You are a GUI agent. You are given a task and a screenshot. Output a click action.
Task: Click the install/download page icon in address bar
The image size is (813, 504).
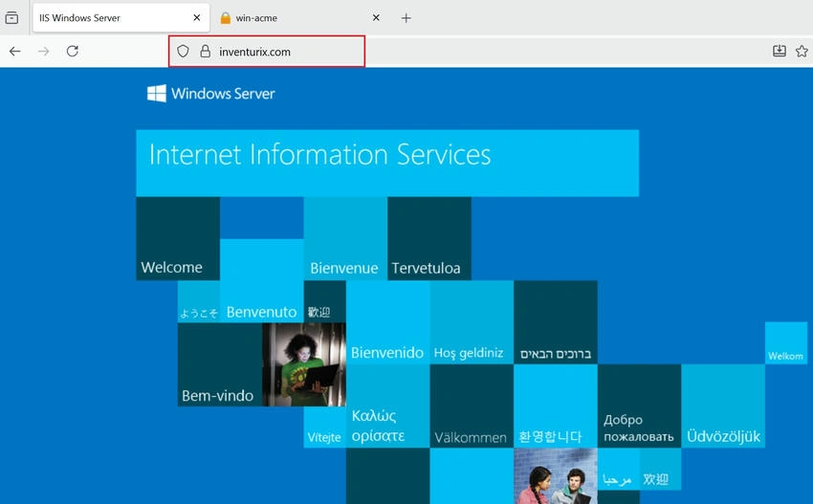[x=779, y=51]
